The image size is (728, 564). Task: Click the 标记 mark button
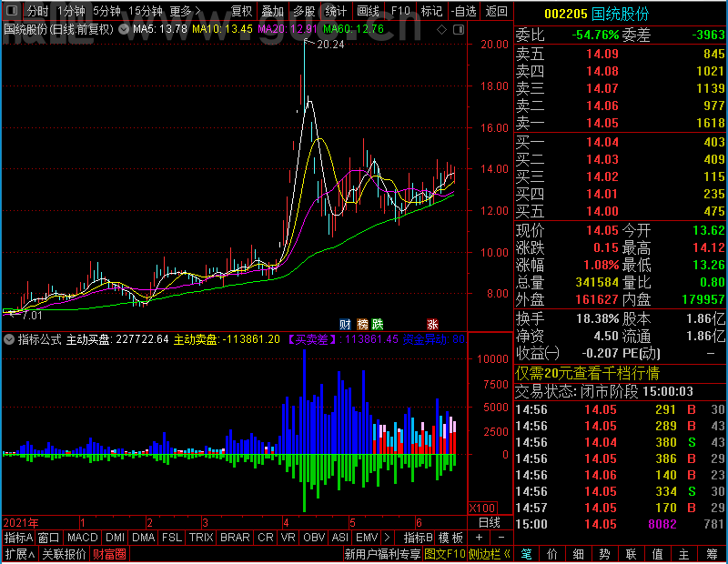[x=431, y=10]
